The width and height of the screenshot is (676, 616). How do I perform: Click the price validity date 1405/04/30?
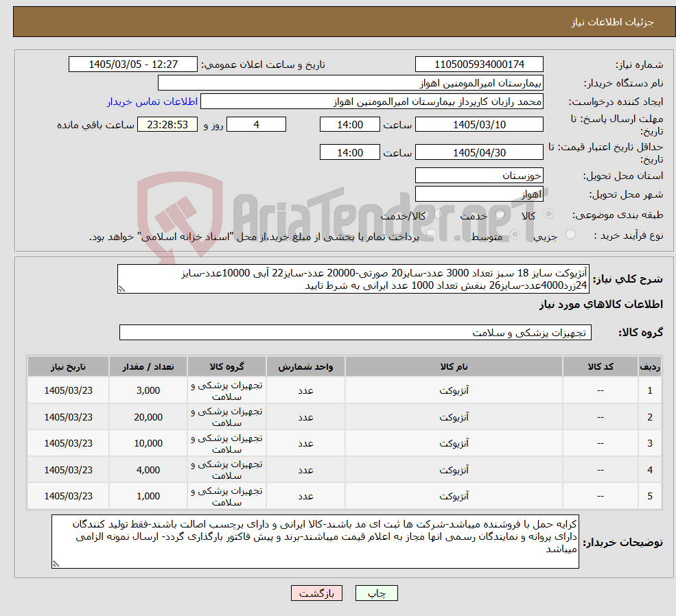pyautogui.click(x=479, y=152)
